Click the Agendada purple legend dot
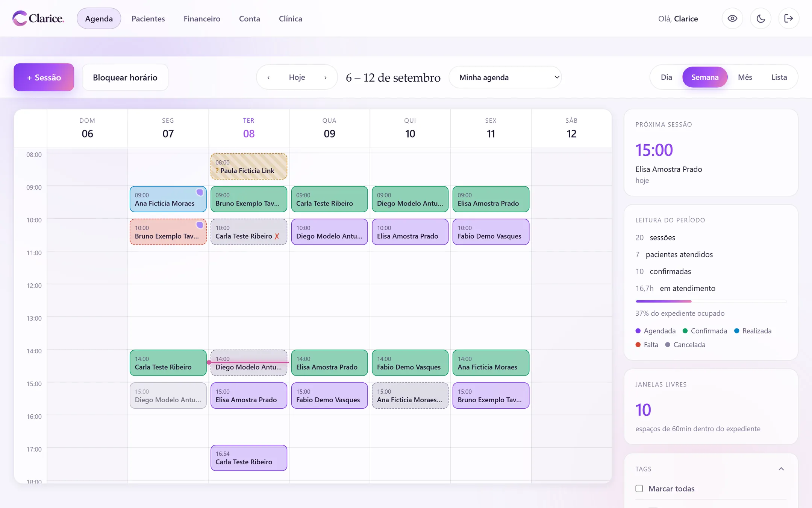Screen dimensions: 812x508 (638, 331)
